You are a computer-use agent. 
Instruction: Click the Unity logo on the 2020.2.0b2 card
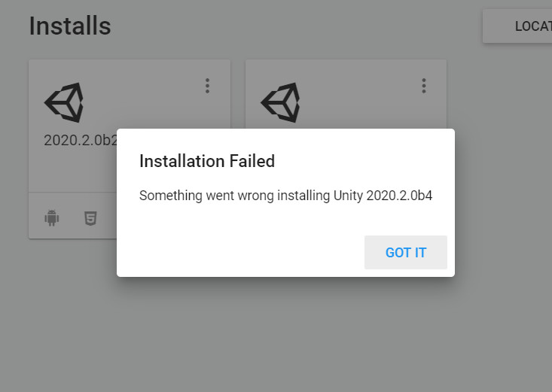64,102
